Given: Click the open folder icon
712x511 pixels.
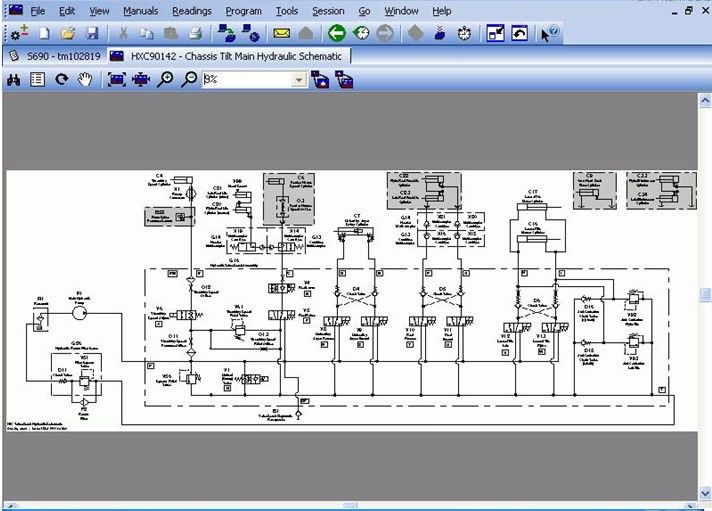Looking at the screenshot, I should [x=68, y=33].
